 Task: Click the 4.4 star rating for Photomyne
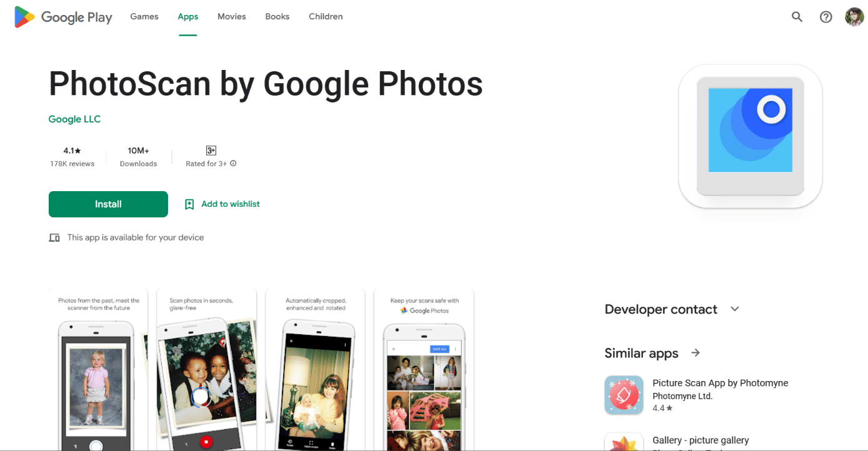[x=662, y=408]
